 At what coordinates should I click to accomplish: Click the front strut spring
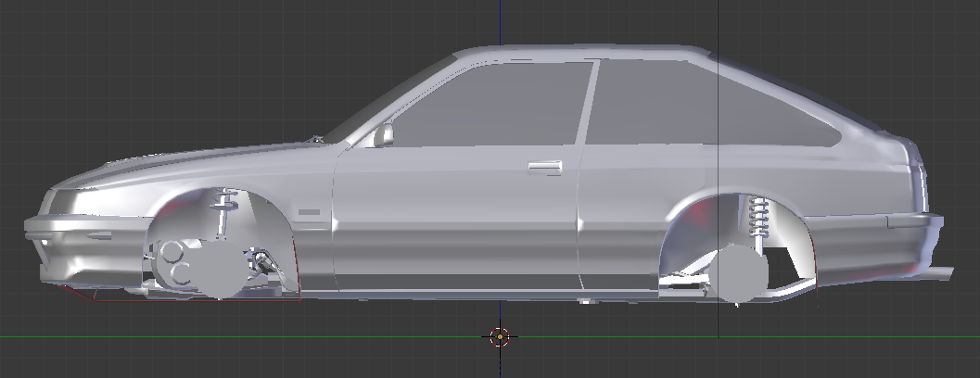pos(225,200)
